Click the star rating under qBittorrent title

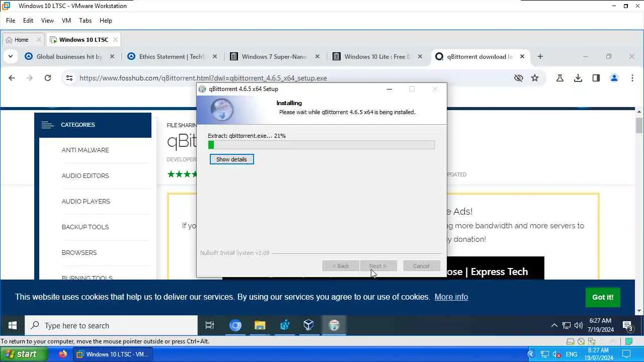pyautogui.click(x=182, y=174)
